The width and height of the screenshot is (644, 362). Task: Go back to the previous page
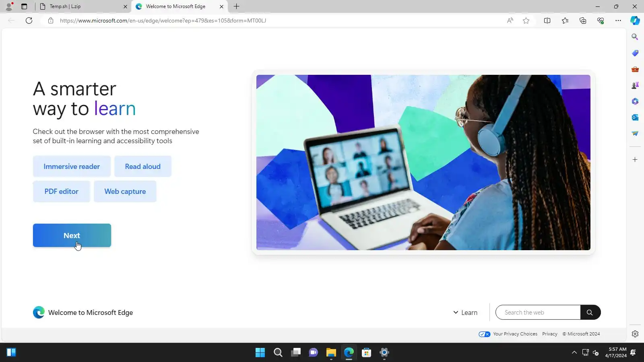[x=11, y=21]
